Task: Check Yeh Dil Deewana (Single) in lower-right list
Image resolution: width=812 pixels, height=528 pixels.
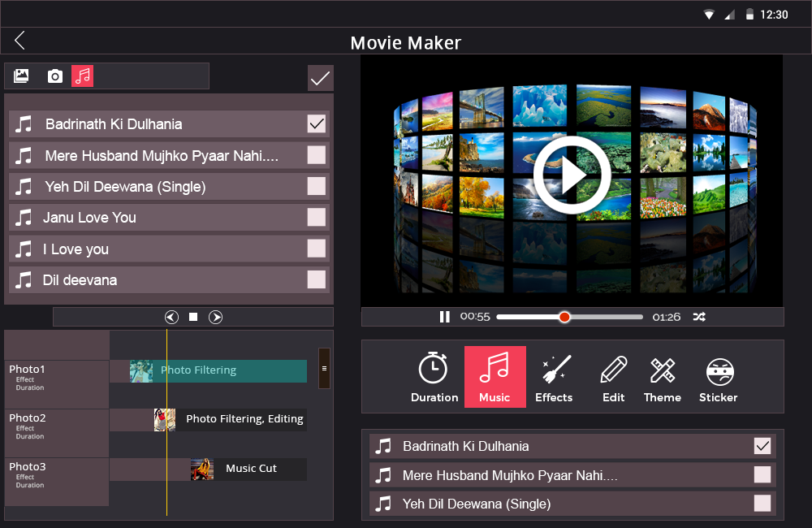Action: 762,503
